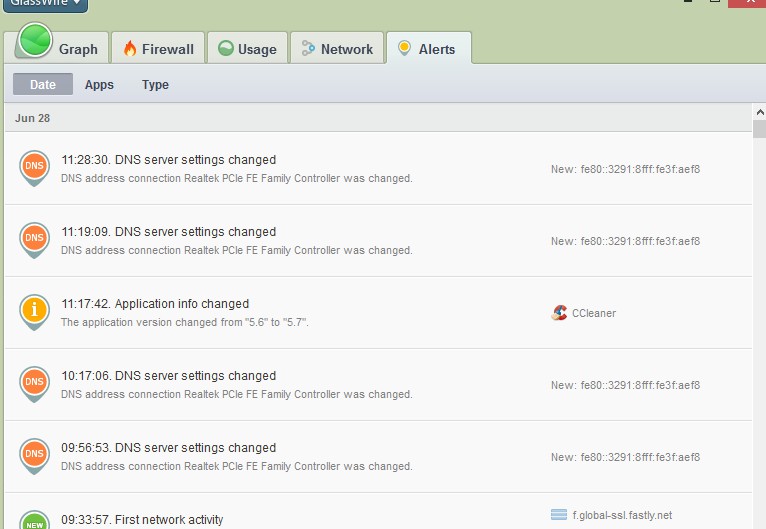Click the version changed 5.6 to 5.7 description

[185, 322]
